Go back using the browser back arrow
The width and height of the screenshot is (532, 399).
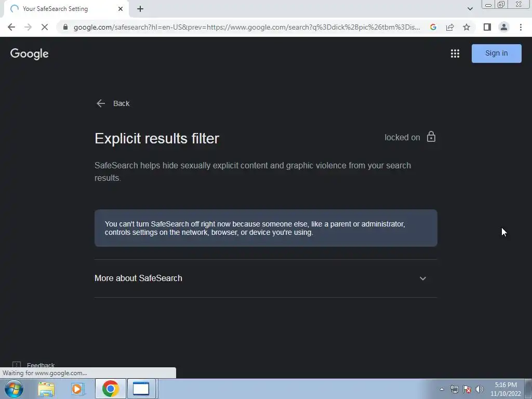tap(11, 27)
